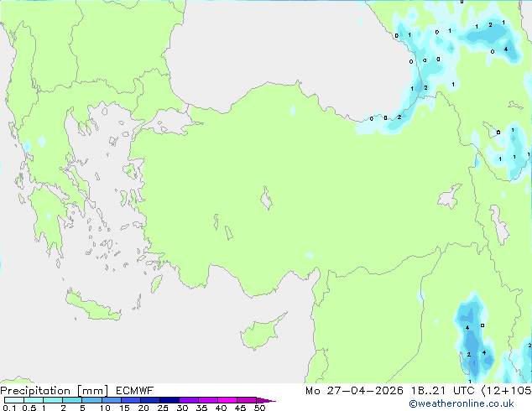Viewport: 532px width, 411px height.
Task: Choose the 15–20 mm legend swatch
Action: pos(130,400)
